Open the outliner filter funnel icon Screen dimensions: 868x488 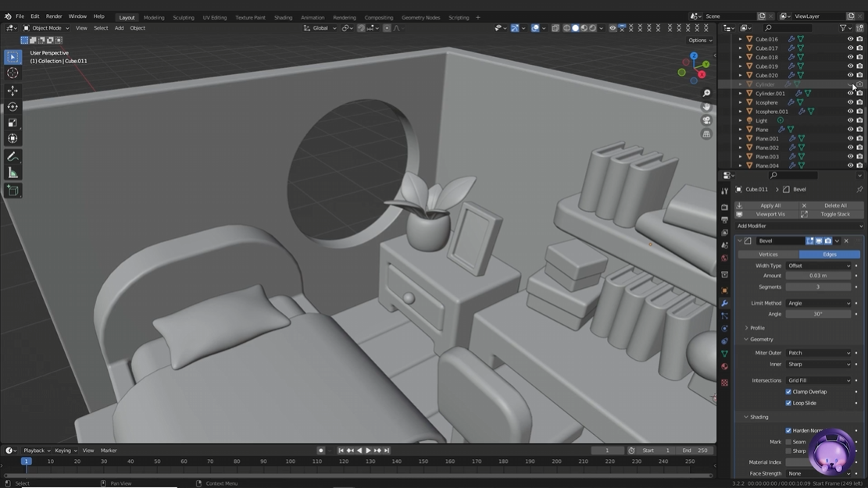pyautogui.click(x=843, y=27)
